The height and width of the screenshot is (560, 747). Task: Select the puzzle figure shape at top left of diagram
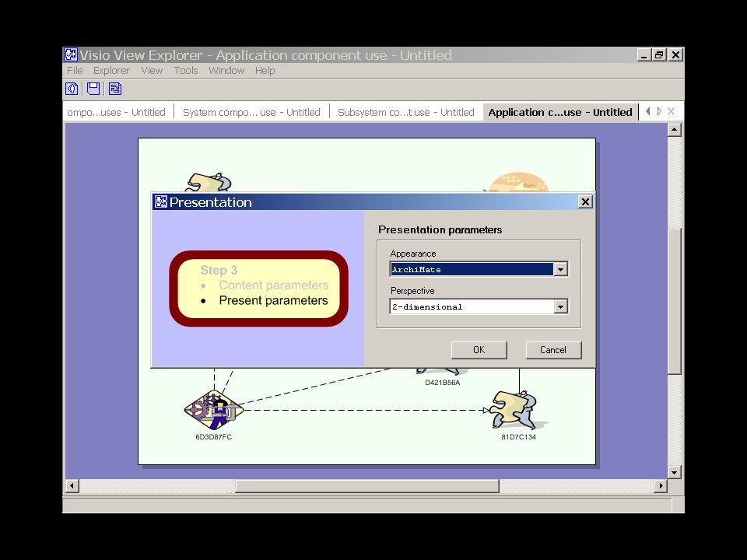click(x=209, y=182)
